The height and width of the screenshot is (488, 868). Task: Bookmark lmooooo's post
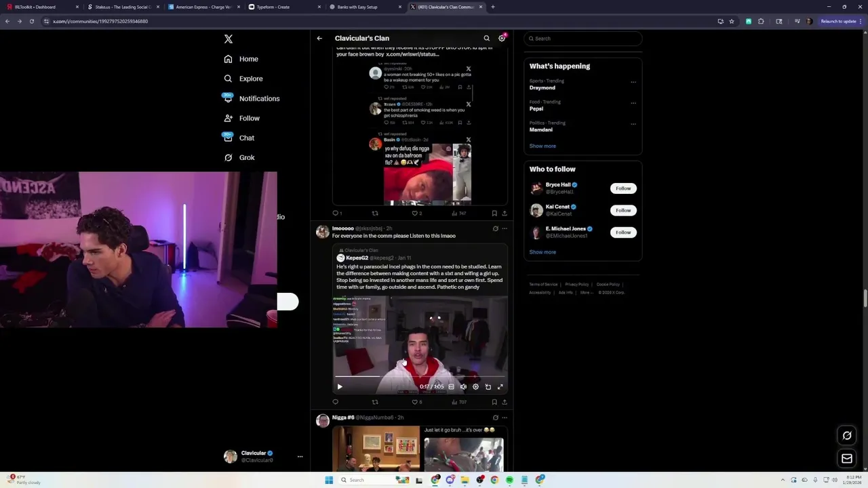[x=494, y=402]
